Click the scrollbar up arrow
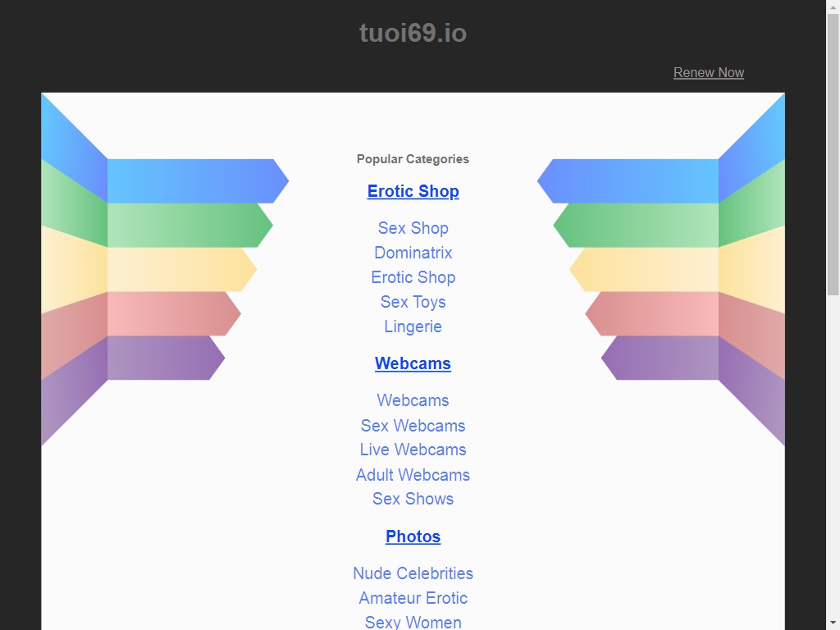Viewport: 840px width, 630px height. [833, 7]
